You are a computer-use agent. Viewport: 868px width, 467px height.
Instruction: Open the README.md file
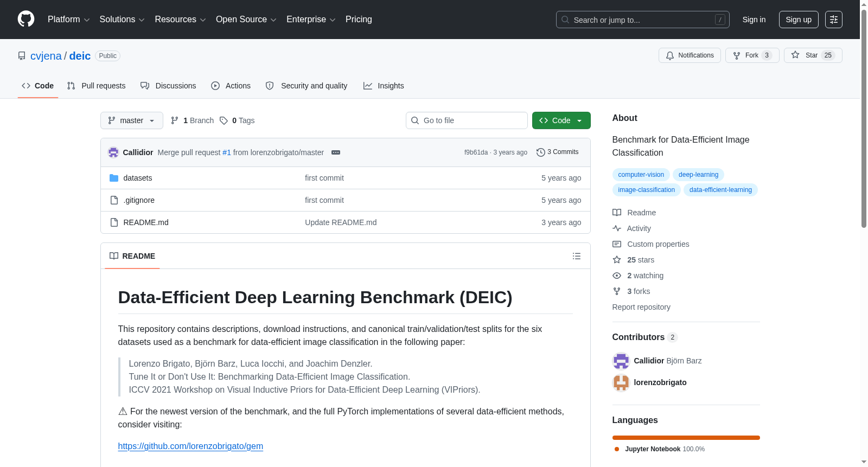point(146,222)
